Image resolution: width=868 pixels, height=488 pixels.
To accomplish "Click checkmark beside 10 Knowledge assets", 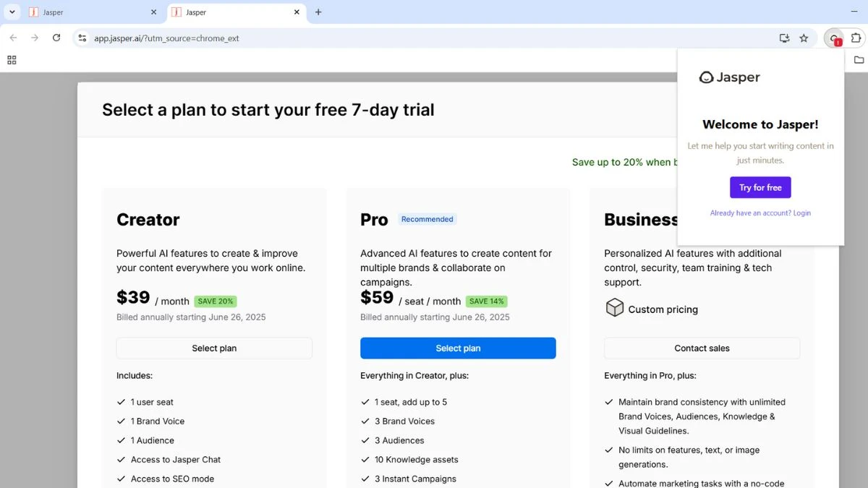I will 365,460.
